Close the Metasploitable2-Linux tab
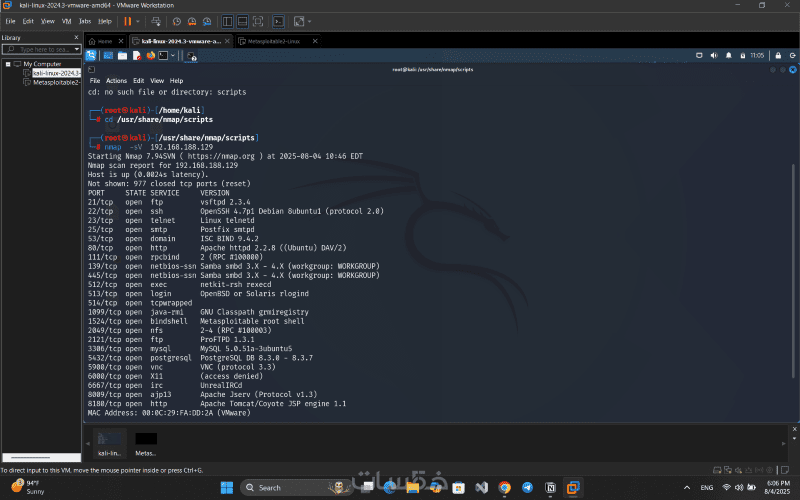Screen dimensions: 800x500 [x=315, y=41]
